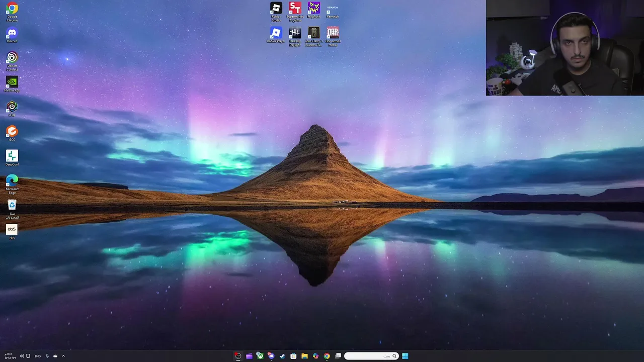644x362 pixels.
Task: Click the microphone tray icon
Action: [x=47, y=356]
